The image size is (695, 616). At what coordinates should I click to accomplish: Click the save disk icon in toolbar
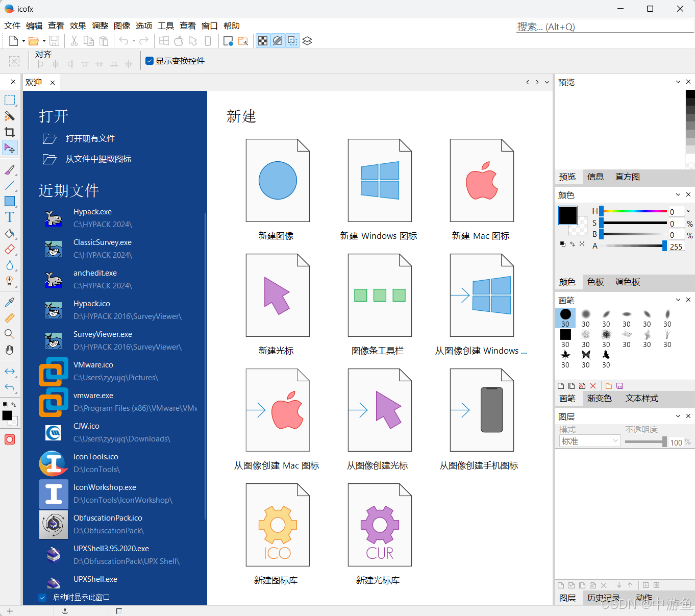pyautogui.click(x=54, y=41)
